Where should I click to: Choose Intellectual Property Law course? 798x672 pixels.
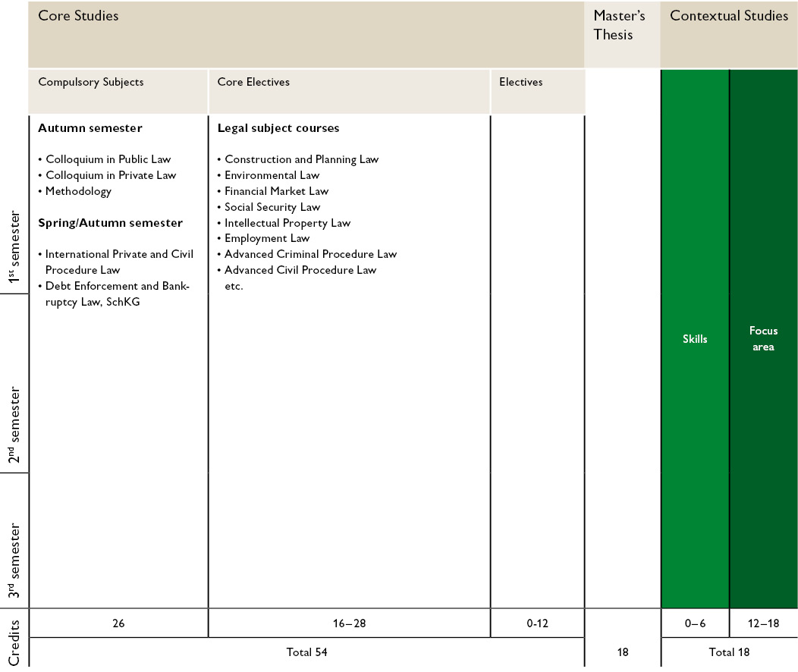coord(287,223)
